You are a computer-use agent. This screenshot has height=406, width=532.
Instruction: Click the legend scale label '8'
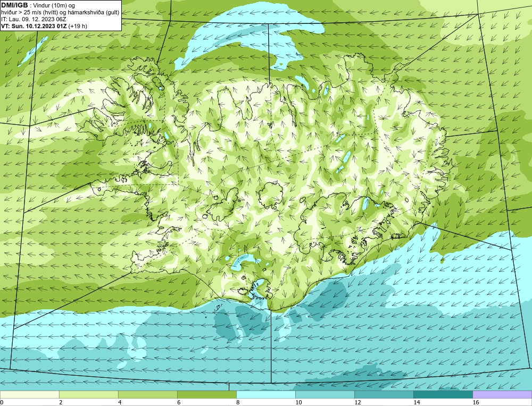238,402
